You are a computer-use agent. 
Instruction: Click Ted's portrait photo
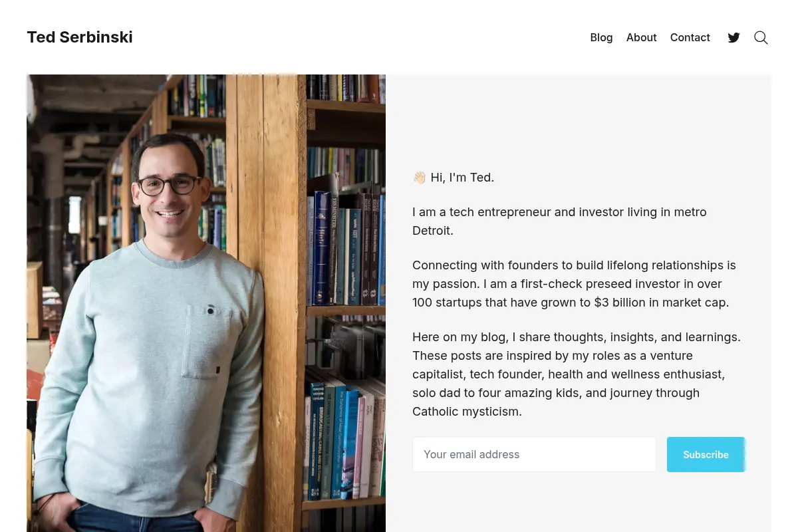click(206, 303)
